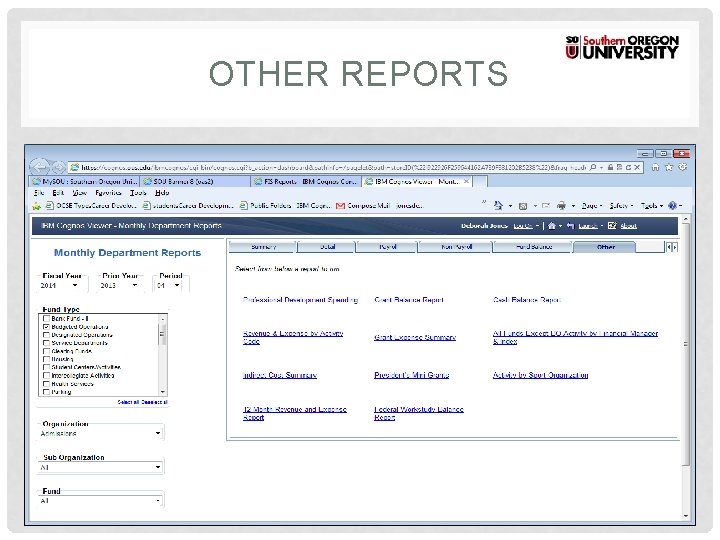This screenshot has width=720, height=540.
Task: Switch to the Detail tab
Action: click(327, 247)
